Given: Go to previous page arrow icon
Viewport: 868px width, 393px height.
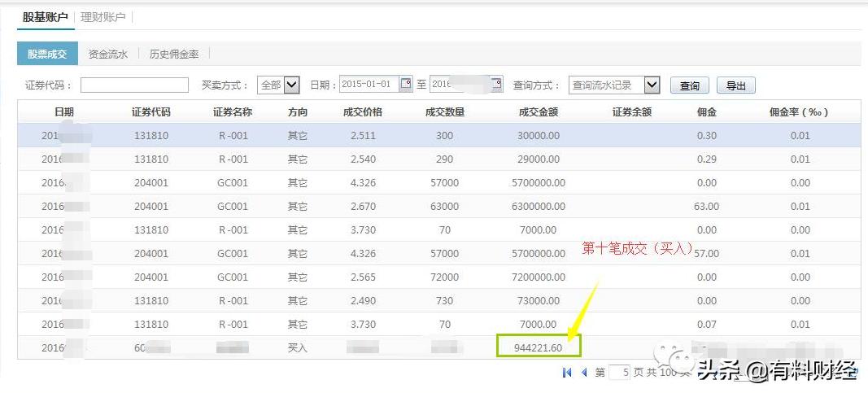Looking at the screenshot, I should [x=584, y=373].
